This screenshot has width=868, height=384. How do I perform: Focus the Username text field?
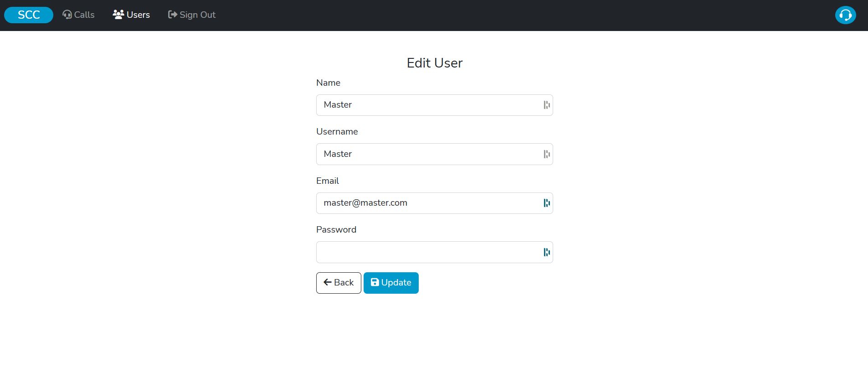click(x=428, y=154)
